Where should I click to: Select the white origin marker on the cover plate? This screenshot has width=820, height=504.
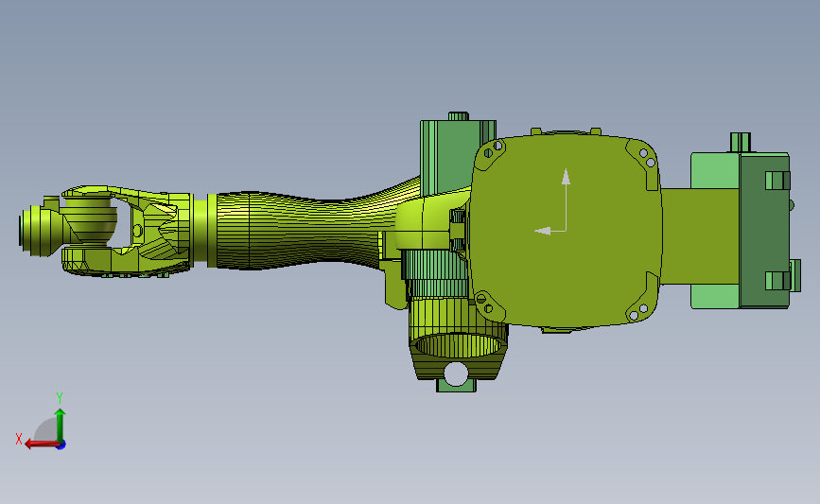[x=553, y=201]
